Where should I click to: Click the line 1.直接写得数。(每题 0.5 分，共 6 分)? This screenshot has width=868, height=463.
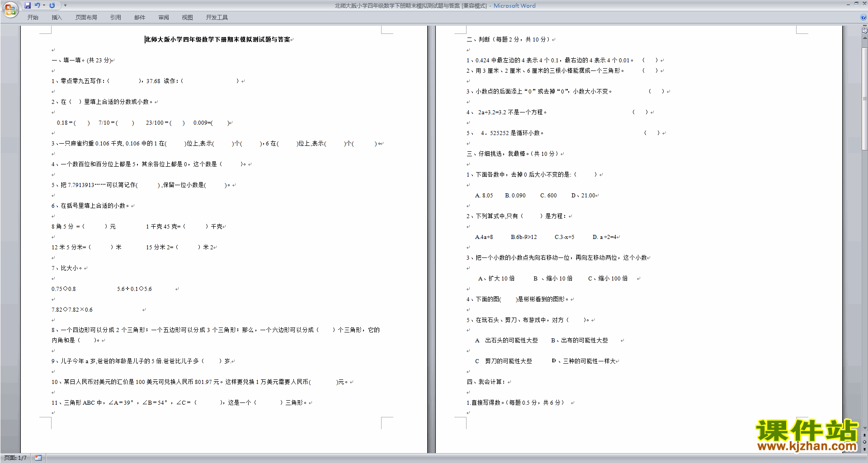[x=515, y=403]
